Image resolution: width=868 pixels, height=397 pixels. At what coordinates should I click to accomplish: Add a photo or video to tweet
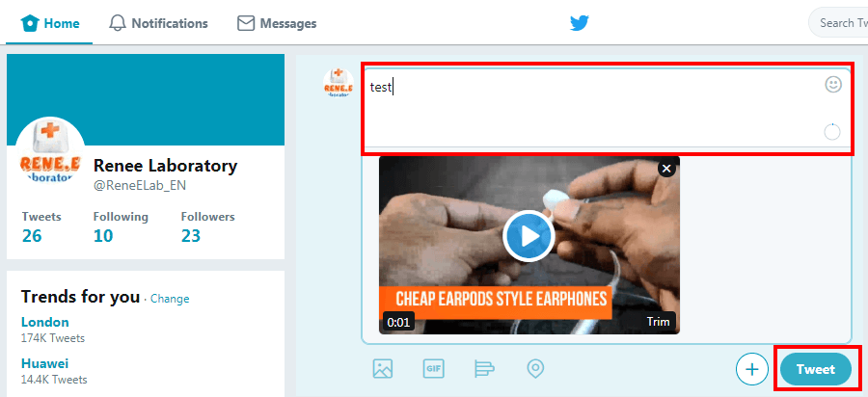point(383,368)
